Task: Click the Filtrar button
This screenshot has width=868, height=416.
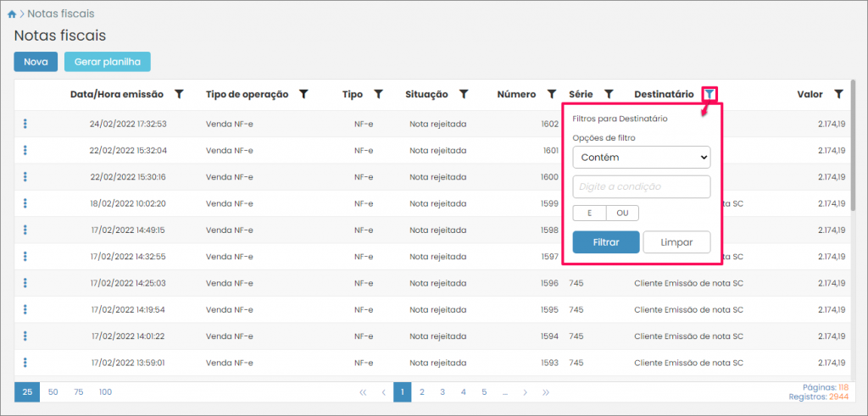Action: [605, 242]
